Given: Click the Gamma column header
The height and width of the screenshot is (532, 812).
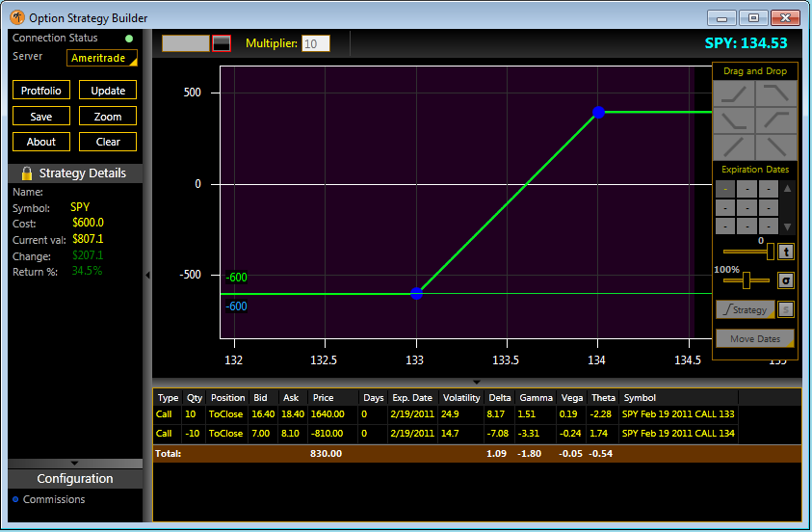Looking at the screenshot, I should click(x=536, y=397).
